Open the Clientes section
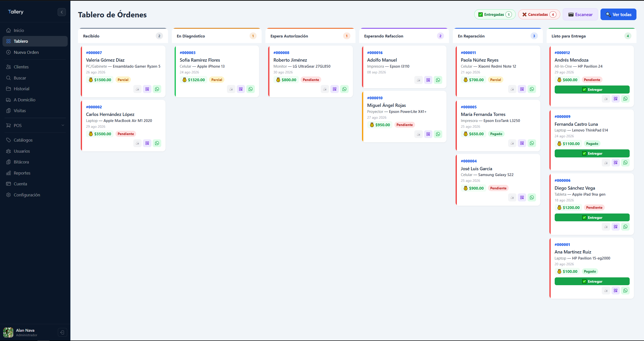644x341 pixels. click(35, 67)
